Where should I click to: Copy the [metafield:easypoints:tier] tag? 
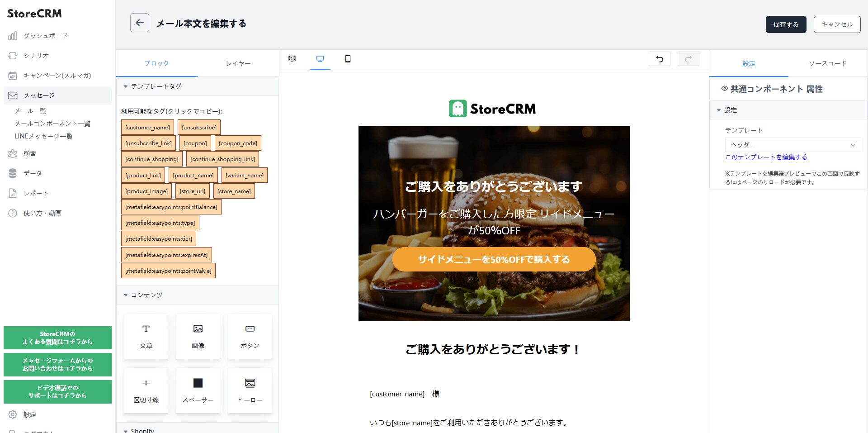point(159,238)
